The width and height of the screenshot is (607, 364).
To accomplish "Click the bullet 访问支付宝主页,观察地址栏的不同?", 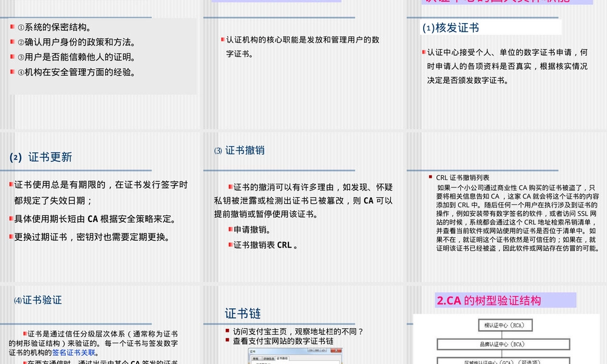I will click(298, 331).
